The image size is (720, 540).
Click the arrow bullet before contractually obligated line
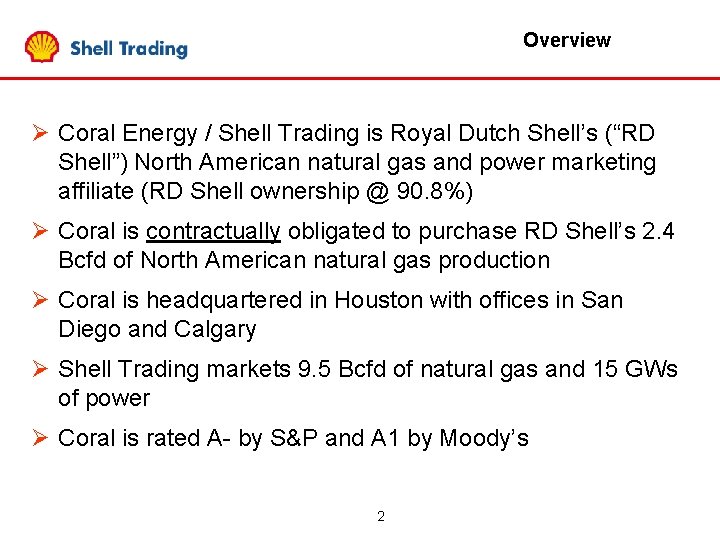coord(40,231)
